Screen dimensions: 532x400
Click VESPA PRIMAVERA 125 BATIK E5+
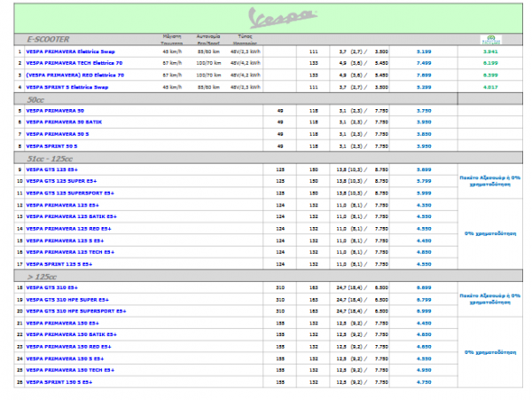coord(71,216)
